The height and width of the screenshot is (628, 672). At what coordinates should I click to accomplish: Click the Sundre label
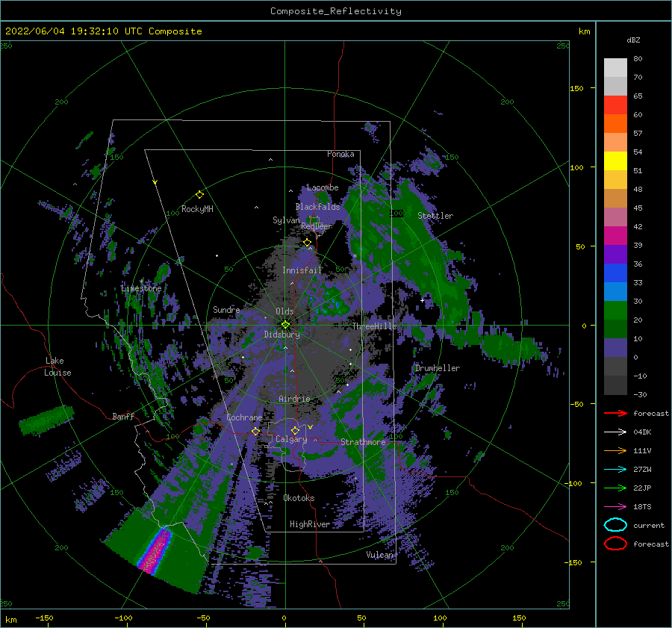coord(226,310)
